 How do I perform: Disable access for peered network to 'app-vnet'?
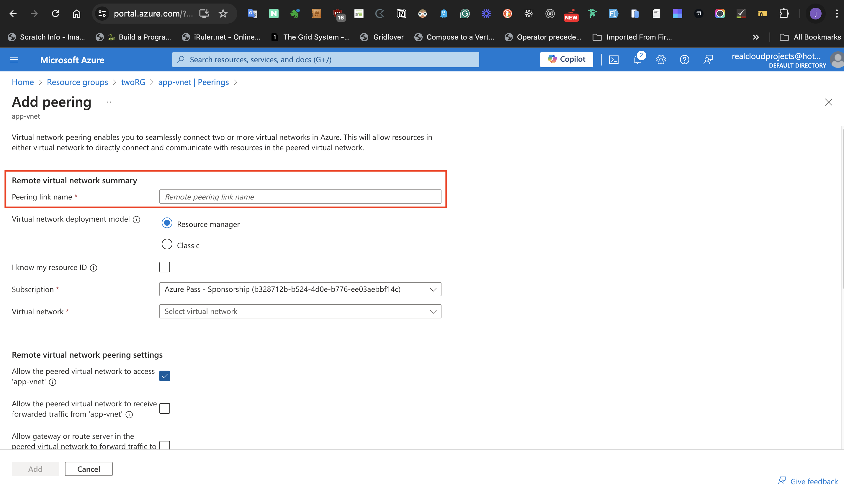click(164, 376)
